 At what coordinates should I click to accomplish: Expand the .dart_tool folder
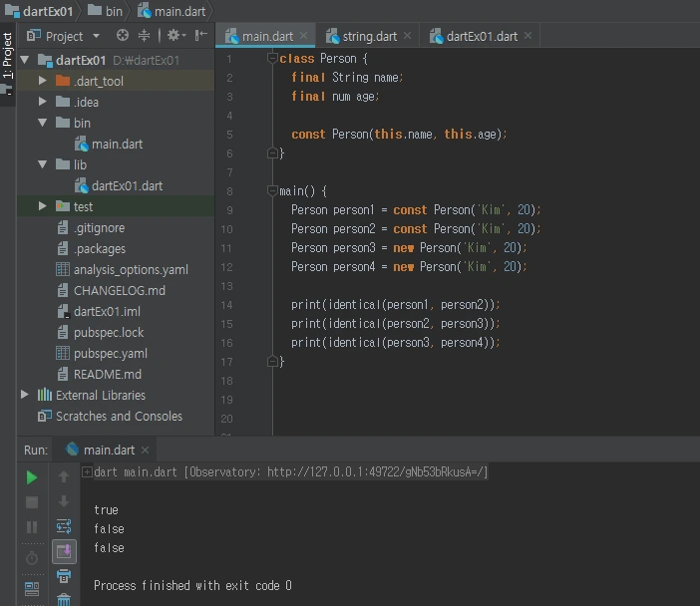[x=42, y=81]
